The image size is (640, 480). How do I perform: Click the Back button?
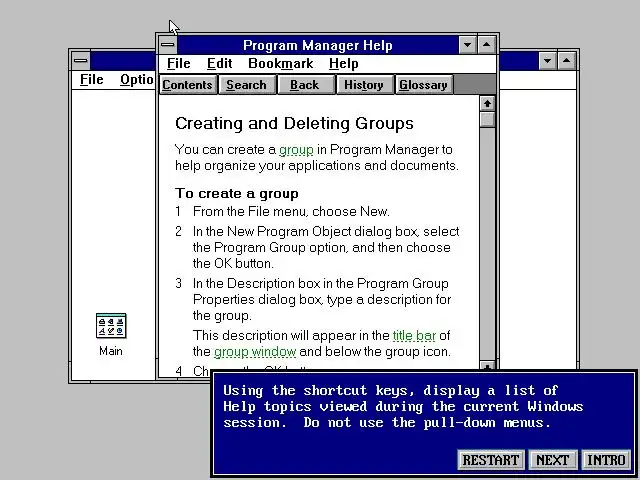tap(305, 85)
